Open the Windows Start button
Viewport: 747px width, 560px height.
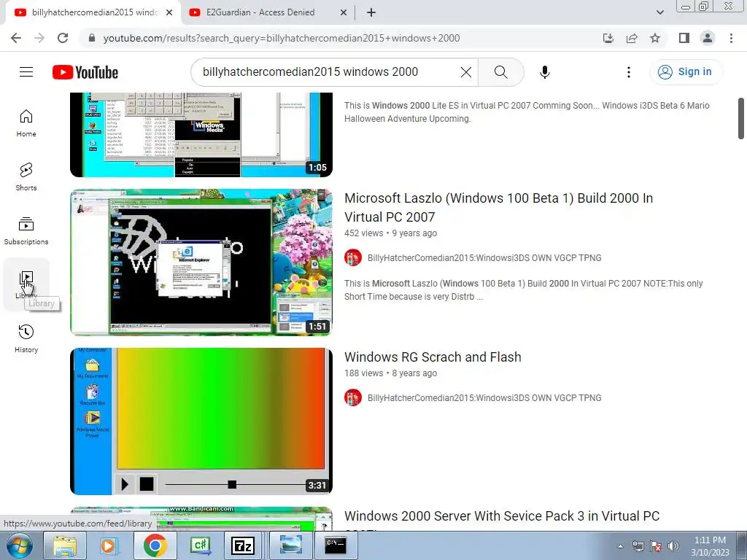(x=20, y=545)
